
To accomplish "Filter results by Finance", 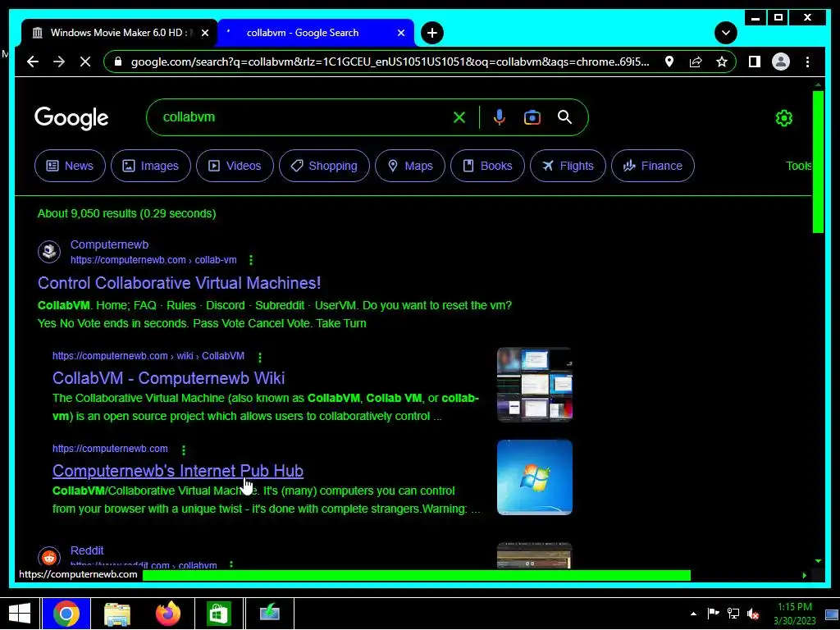I will (x=652, y=166).
